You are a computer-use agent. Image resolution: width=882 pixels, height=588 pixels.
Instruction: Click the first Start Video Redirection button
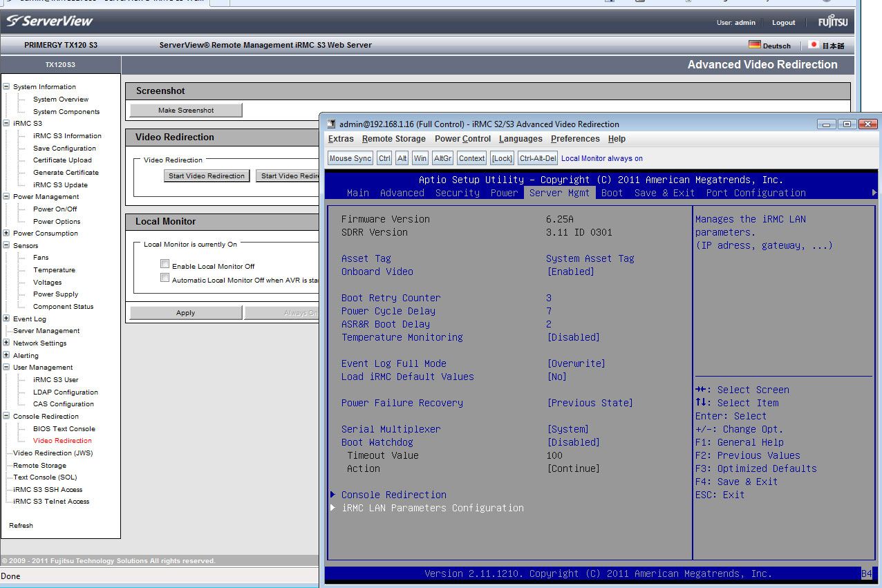tap(207, 176)
